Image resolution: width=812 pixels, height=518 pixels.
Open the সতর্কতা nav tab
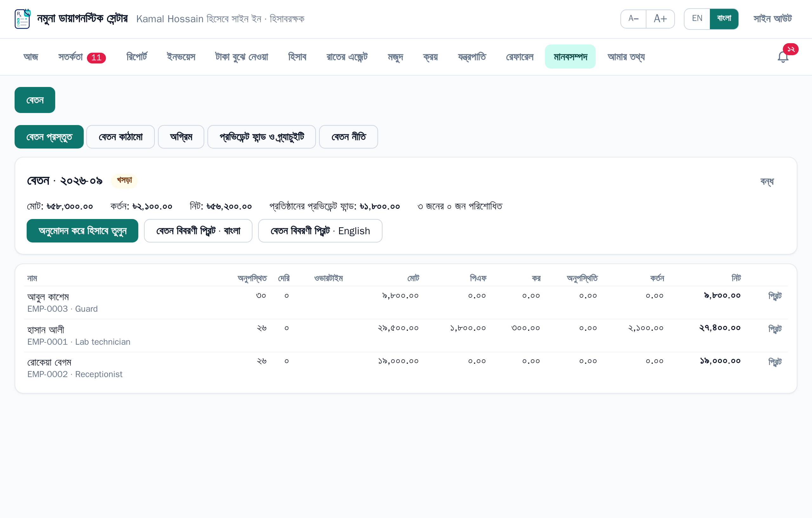82,57
